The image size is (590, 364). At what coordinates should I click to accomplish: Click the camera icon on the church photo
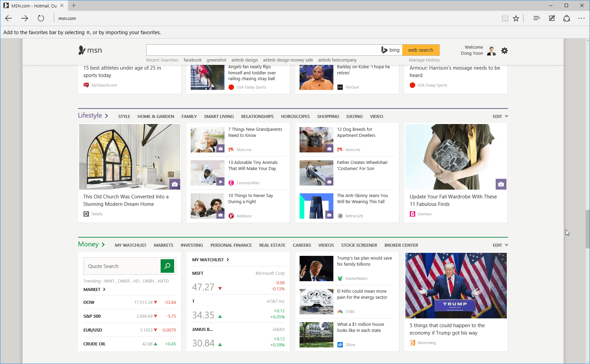(x=175, y=184)
